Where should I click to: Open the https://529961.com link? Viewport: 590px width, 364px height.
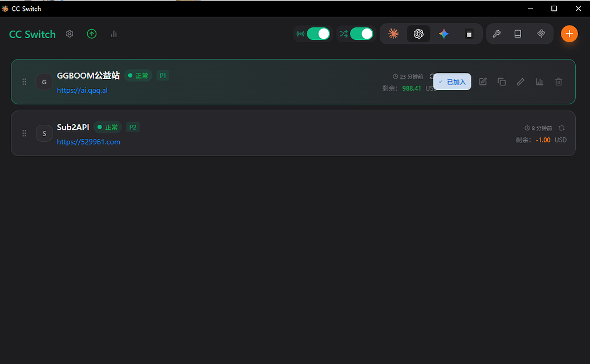(x=88, y=142)
